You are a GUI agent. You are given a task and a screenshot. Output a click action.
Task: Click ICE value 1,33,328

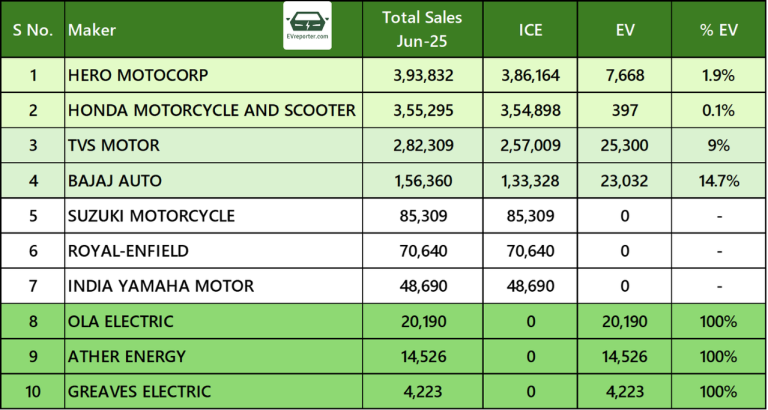(529, 181)
